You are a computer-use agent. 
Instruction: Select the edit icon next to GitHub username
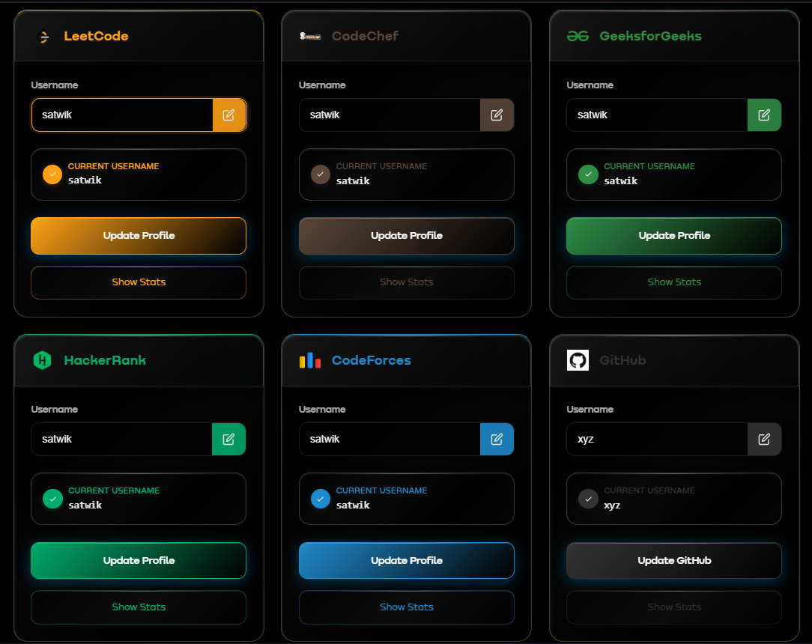point(765,440)
